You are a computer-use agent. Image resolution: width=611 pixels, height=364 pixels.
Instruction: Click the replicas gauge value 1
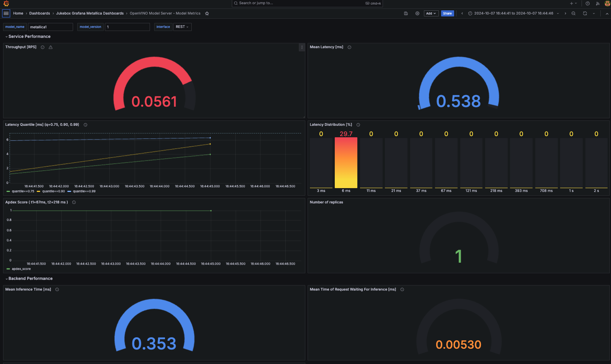(458, 256)
